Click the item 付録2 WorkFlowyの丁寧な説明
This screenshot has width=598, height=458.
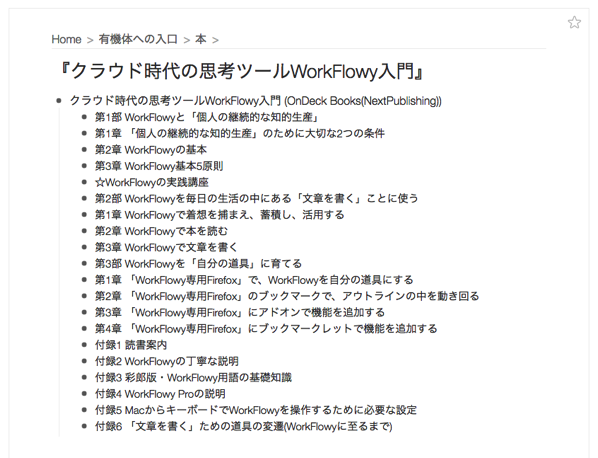(167, 362)
